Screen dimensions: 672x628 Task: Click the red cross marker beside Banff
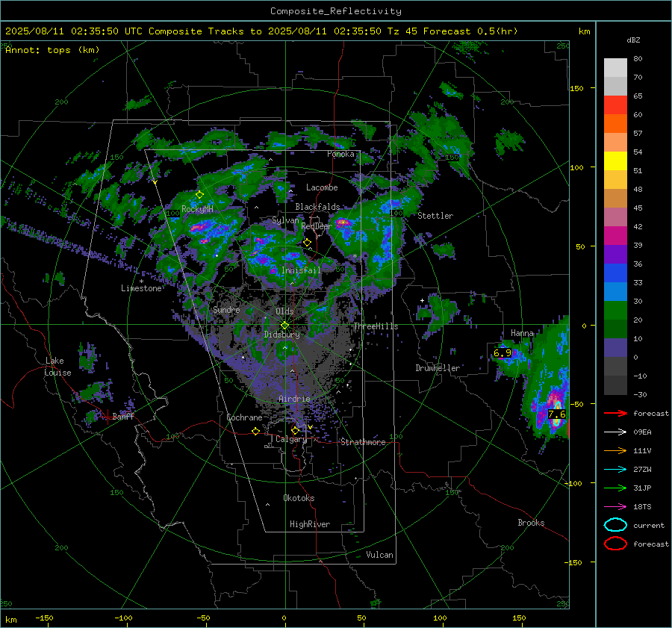click(108, 417)
